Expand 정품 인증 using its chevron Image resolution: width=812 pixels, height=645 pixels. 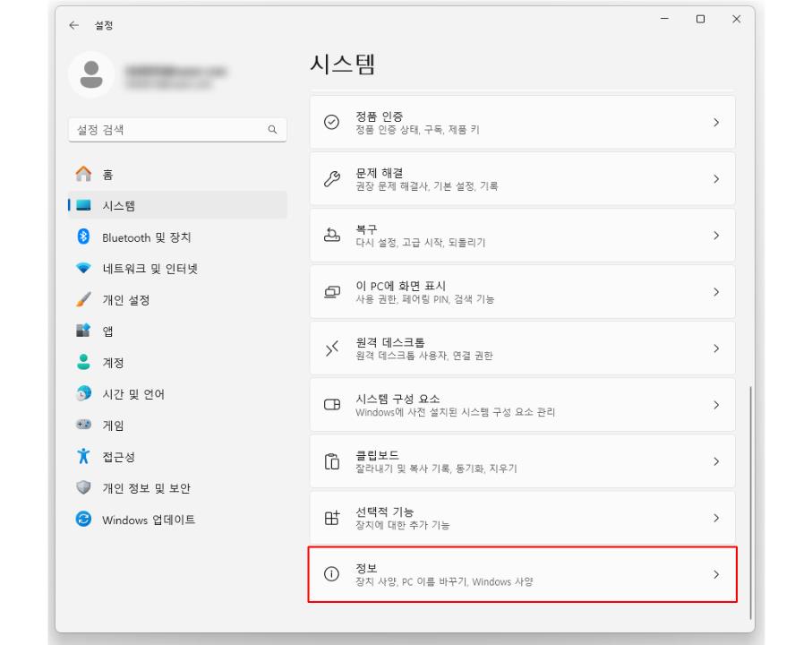click(716, 122)
